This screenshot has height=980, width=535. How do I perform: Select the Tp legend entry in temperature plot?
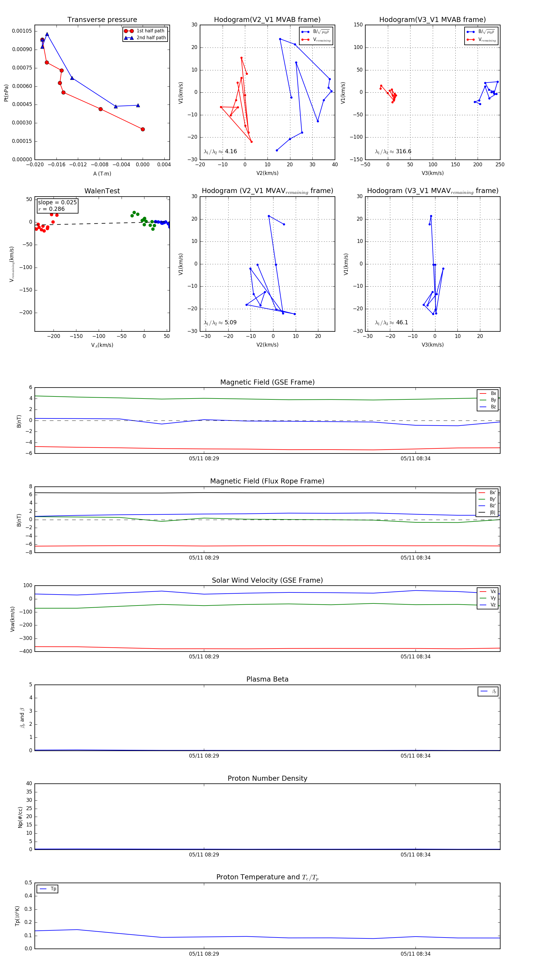tap(48, 889)
